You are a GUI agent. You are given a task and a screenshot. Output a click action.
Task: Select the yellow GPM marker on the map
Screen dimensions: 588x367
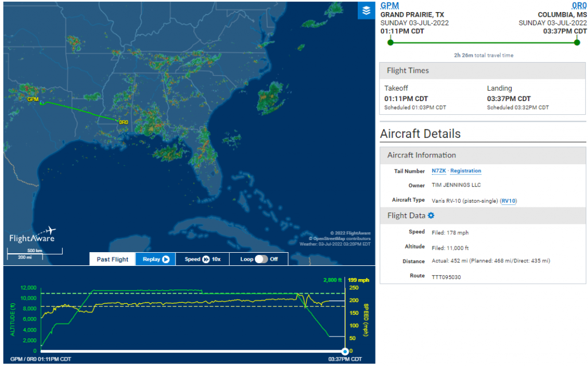pyautogui.click(x=33, y=99)
